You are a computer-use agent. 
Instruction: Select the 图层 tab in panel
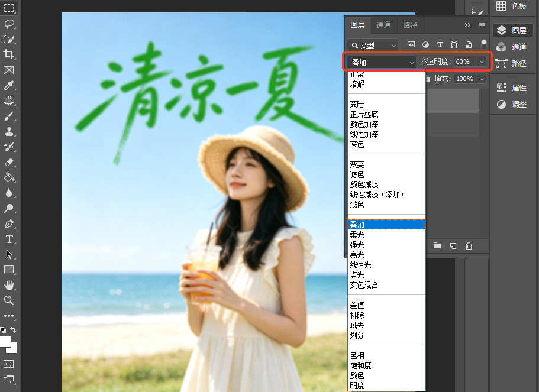click(357, 25)
